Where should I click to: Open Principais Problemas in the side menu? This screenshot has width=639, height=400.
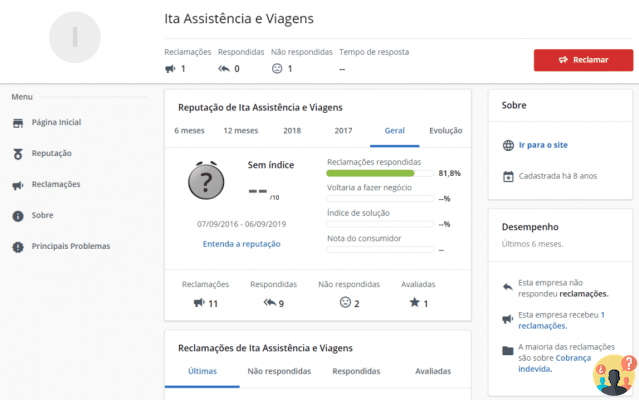click(71, 246)
